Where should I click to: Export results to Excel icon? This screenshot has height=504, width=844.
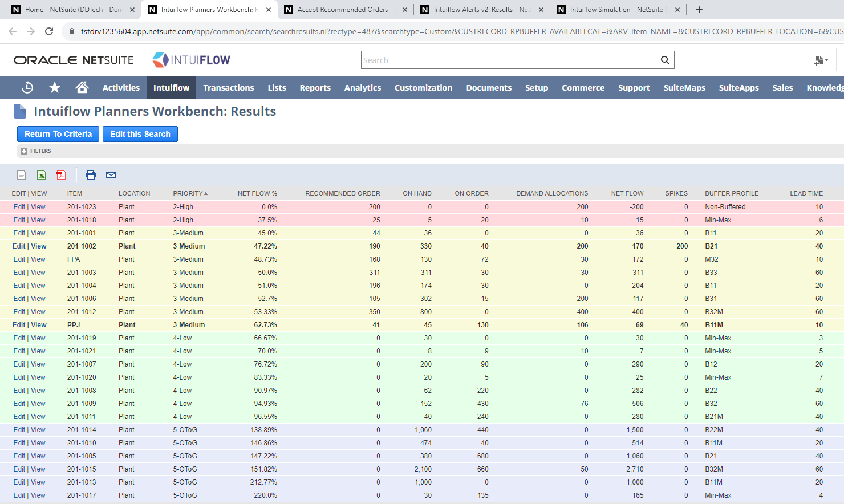[42, 175]
